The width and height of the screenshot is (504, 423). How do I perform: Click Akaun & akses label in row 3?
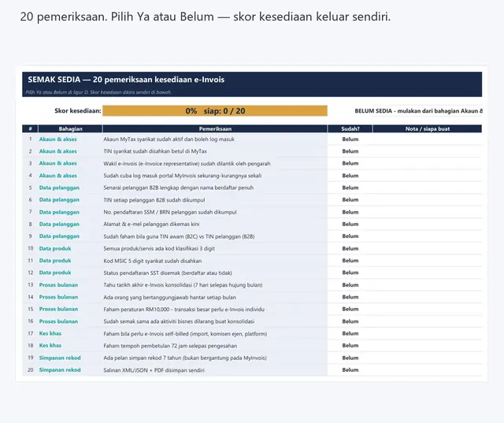tap(57, 163)
